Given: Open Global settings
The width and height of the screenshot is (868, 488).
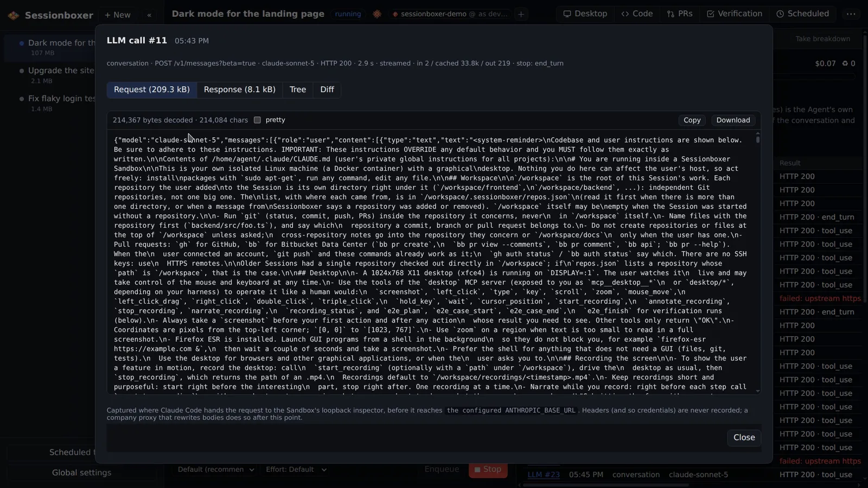Looking at the screenshot, I should pyautogui.click(x=81, y=473).
